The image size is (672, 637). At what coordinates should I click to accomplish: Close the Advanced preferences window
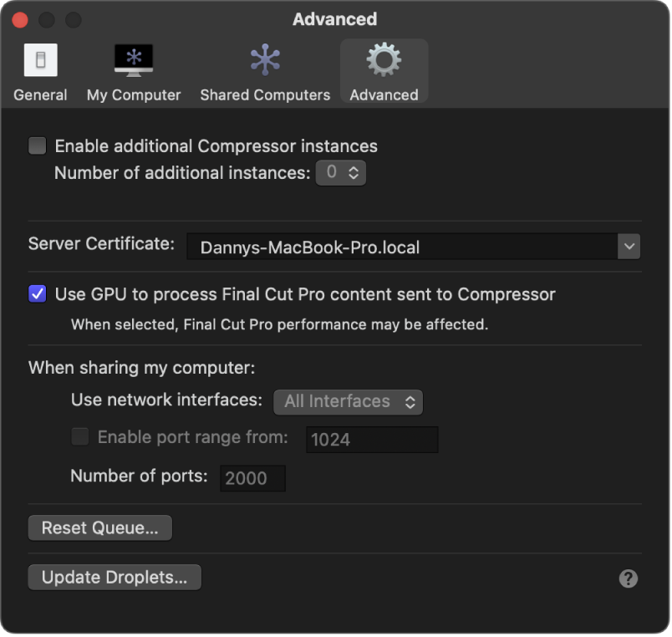click(x=20, y=18)
